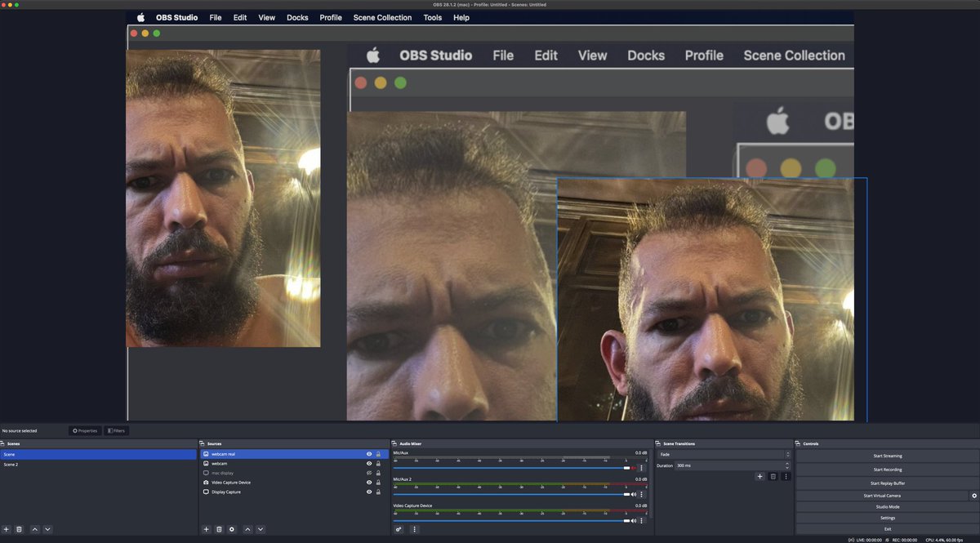Open Source Properties via the gear icon
Screen dimensions: 980x543
click(x=232, y=529)
